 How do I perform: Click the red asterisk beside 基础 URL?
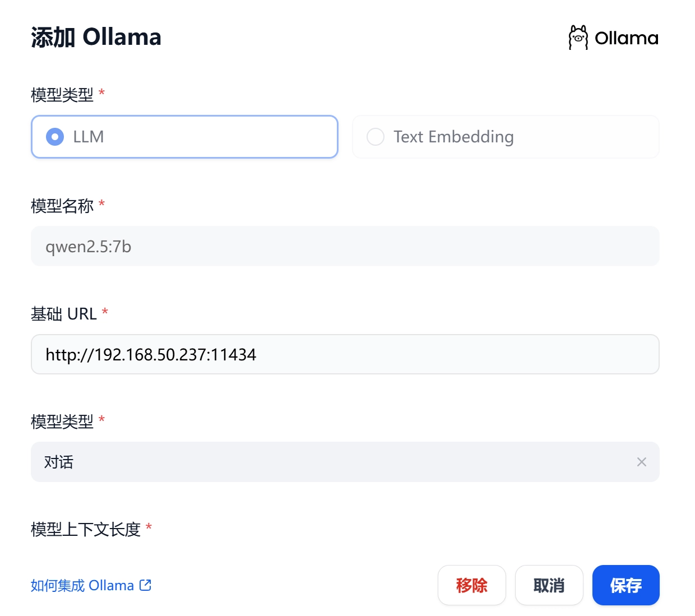tap(105, 312)
